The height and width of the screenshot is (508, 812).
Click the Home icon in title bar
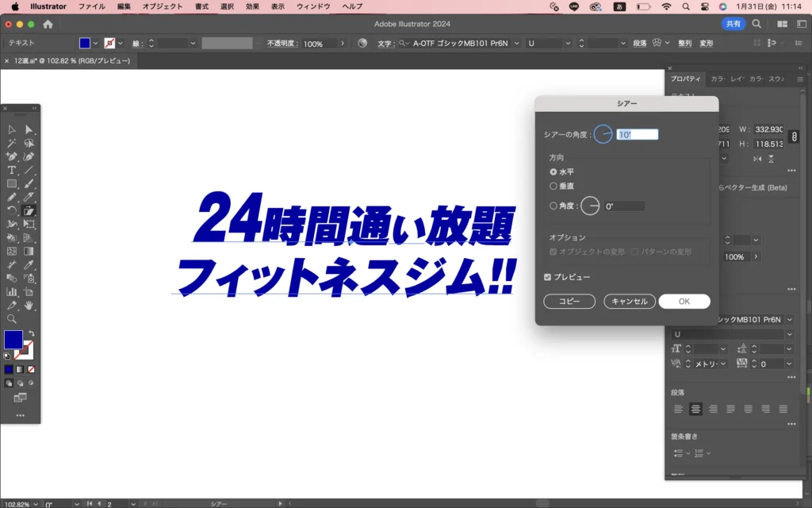(48, 25)
